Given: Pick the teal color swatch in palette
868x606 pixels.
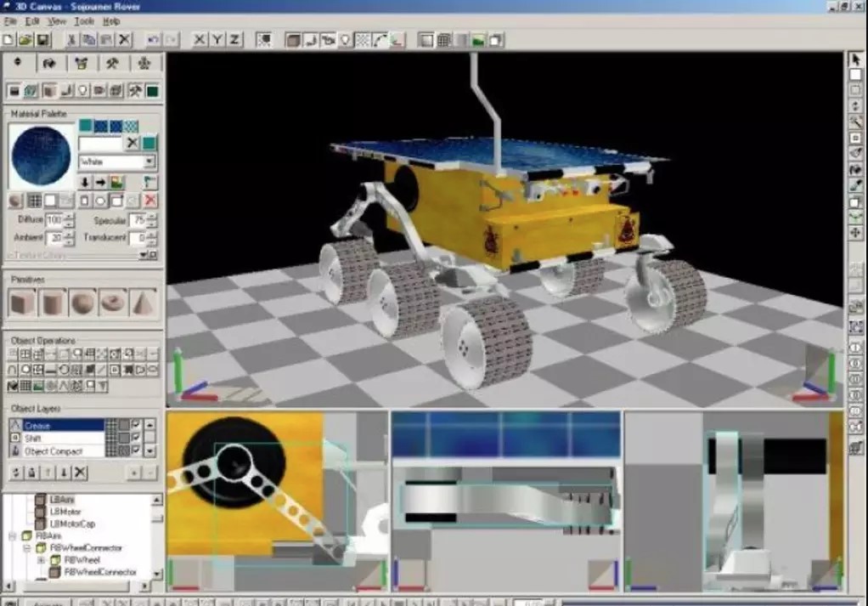Looking at the screenshot, I should [x=86, y=126].
